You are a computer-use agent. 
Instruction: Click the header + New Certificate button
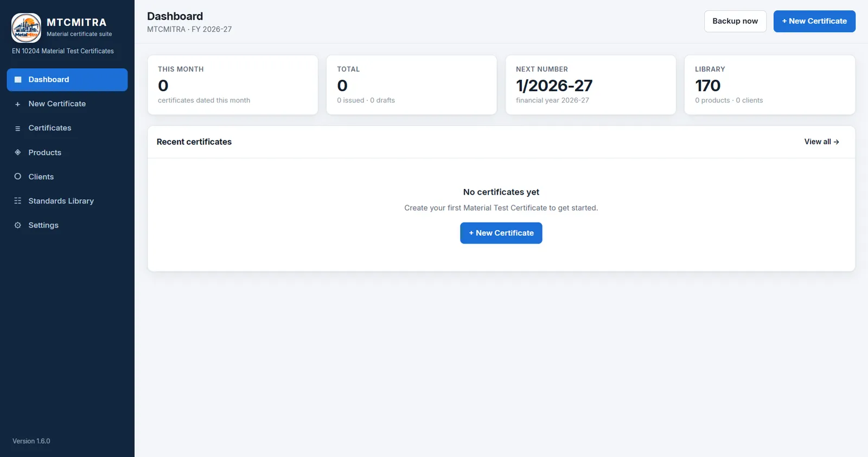coord(814,21)
